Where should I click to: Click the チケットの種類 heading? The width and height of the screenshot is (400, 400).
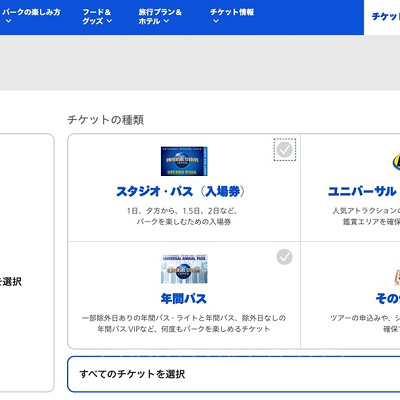[x=106, y=120]
